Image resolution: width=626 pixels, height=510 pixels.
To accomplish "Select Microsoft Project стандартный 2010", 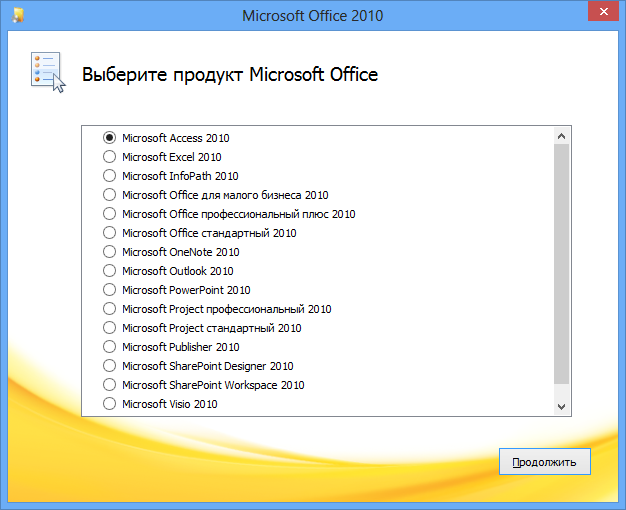I will point(110,328).
